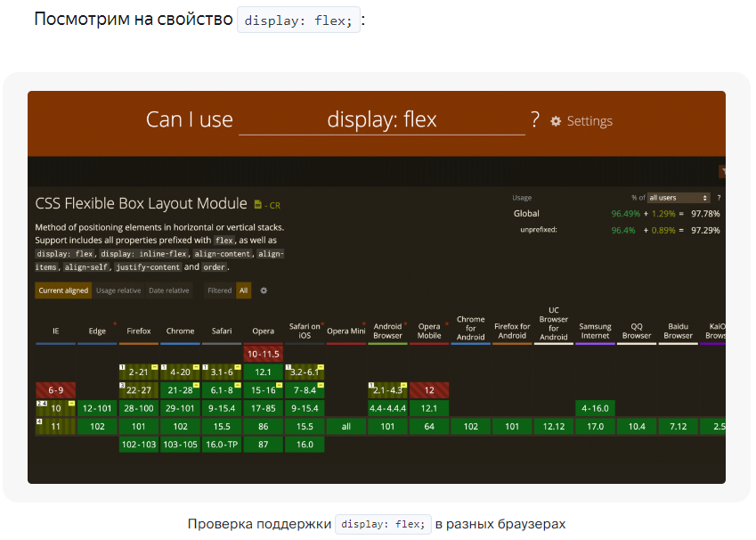756x540 pixels.
Task: Click the Opera Mini column header
Action: [x=346, y=331]
